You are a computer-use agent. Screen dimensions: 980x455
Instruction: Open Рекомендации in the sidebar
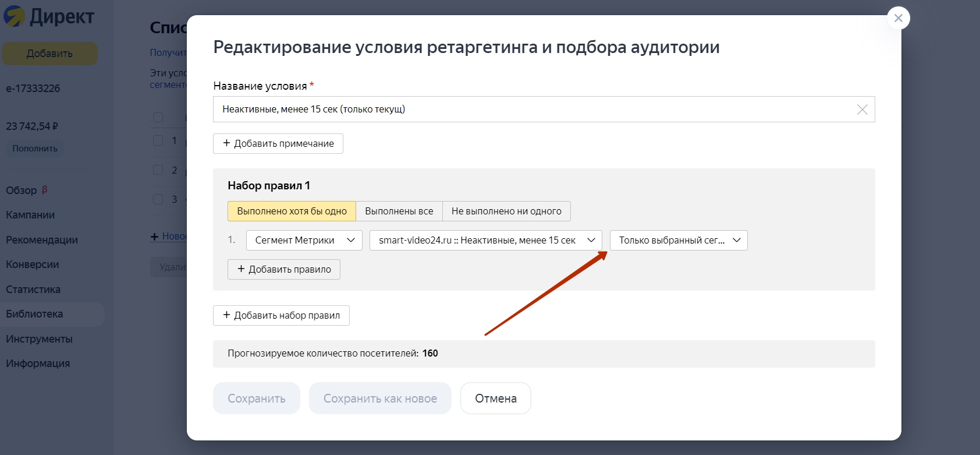pos(42,240)
